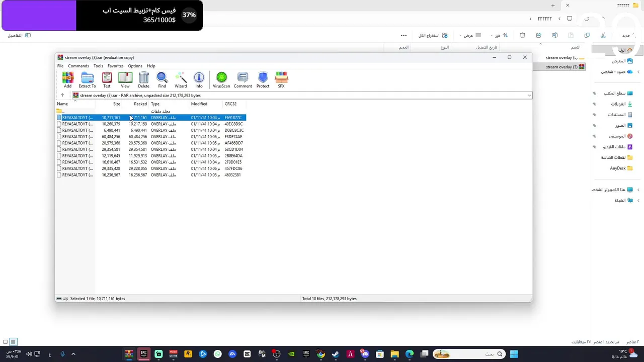644x362 pixels.
Task: Select the file sized 12,119,645
Action: (151, 156)
